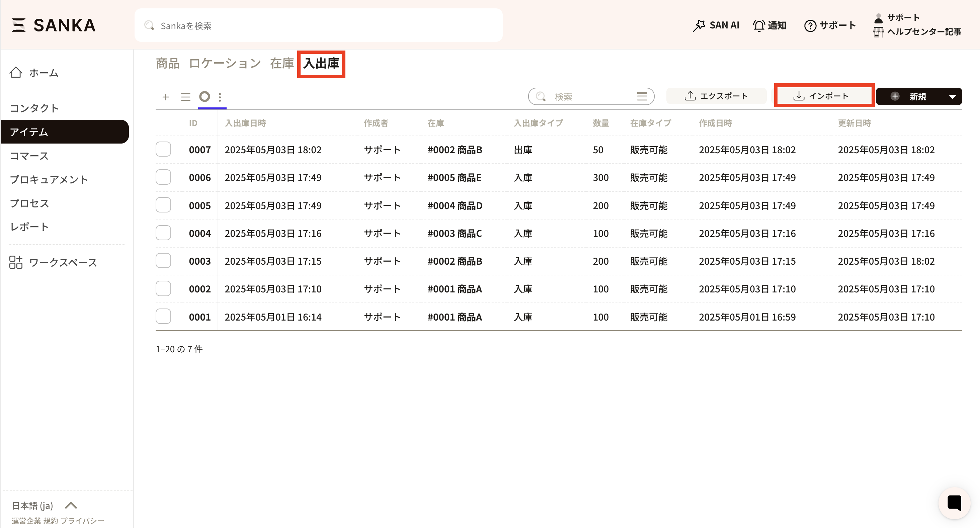Open filter icon inside table search box

(x=642, y=96)
